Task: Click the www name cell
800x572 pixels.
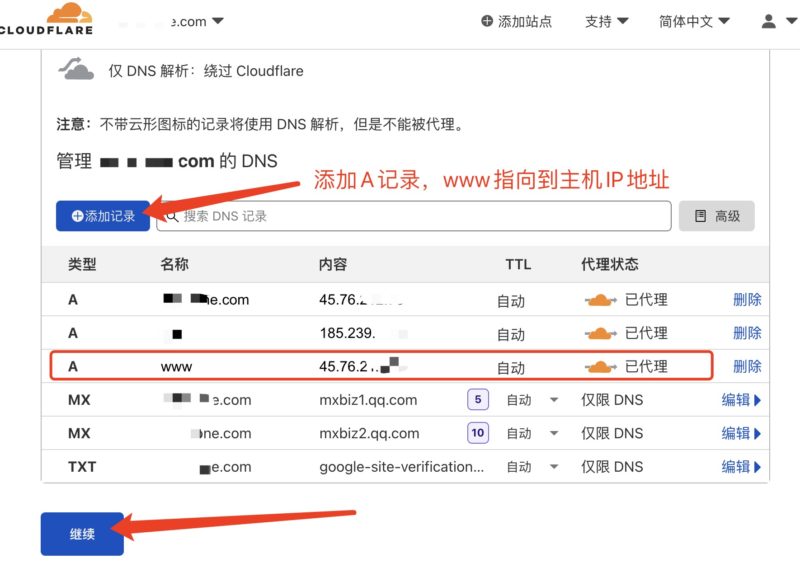Action: tap(176, 367)
